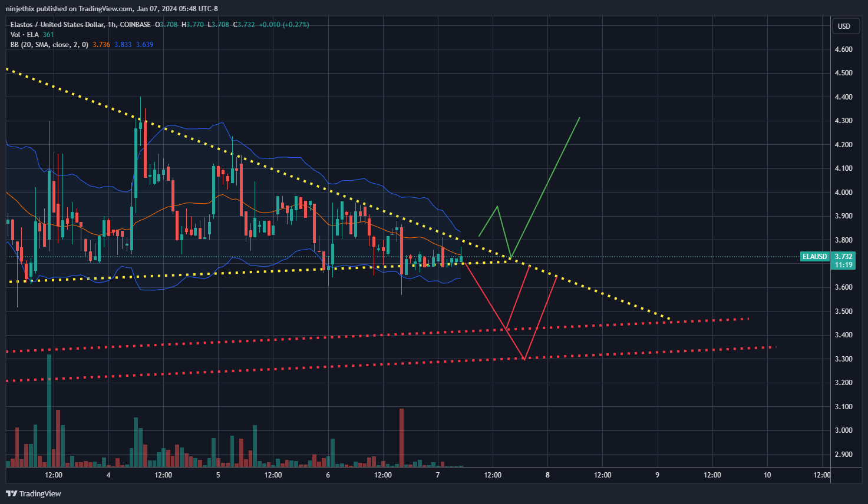This screenshot has height=504, width=868.
Task: Select the ELAUSD symbol label on price axis
Action: pyautogui.click(x=815, y=257)
